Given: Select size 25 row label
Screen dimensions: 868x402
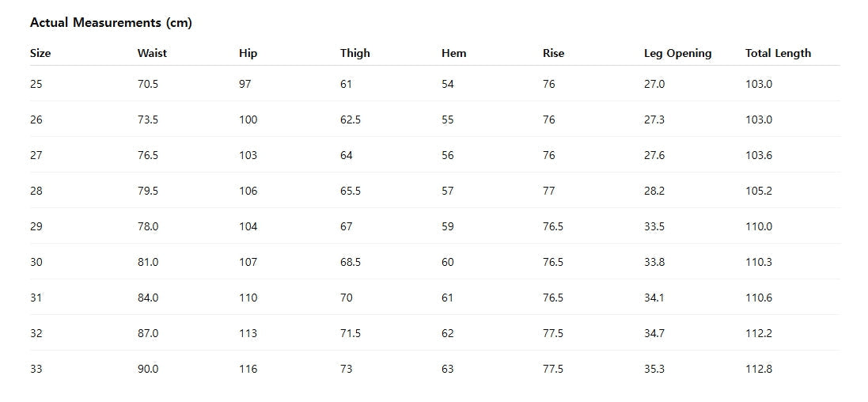Looking at the screenshot, I should pos(36,84).
